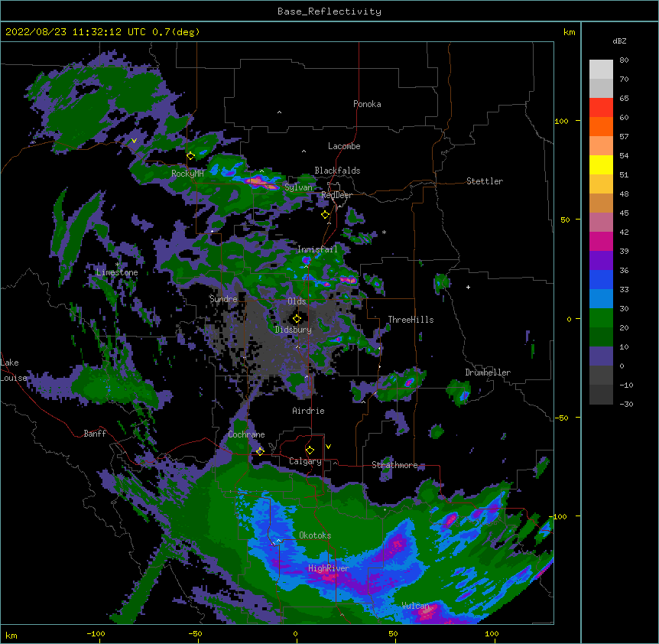Click the white asterisk marker east of Innisfail
659x644 pixels.
tap(384, 232)
